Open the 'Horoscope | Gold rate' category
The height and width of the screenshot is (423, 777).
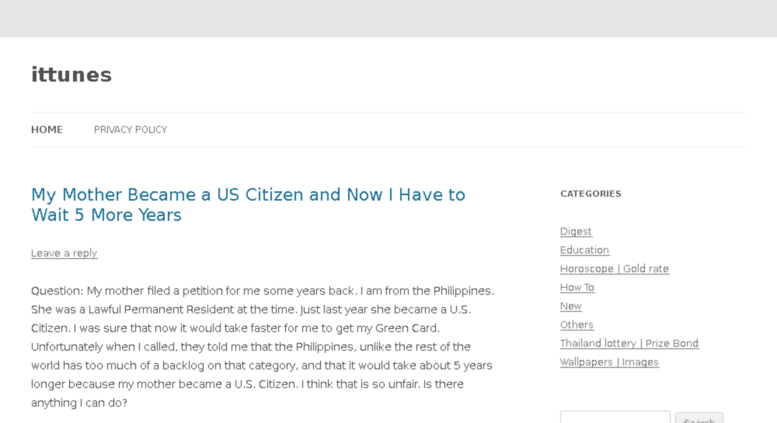[614, 268]
